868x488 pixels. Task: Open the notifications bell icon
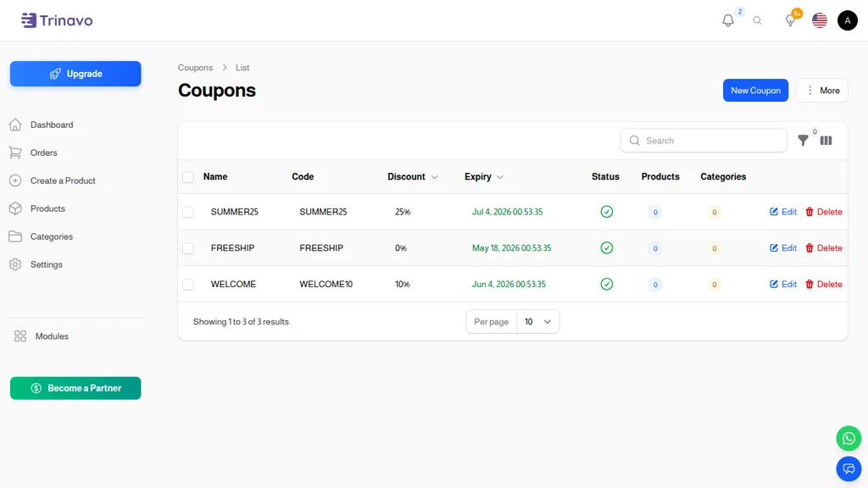(x=728, y=20)
